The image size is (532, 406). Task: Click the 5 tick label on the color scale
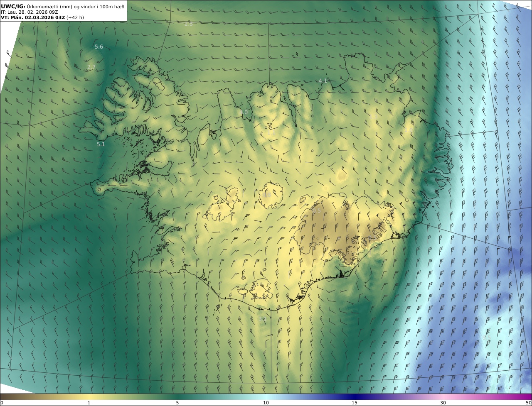pyautogui.click(x=177, y=403)
